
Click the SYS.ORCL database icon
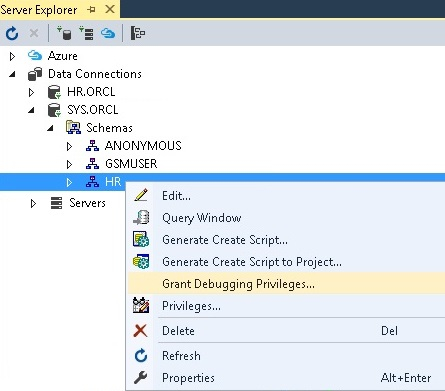pos(54,110)
